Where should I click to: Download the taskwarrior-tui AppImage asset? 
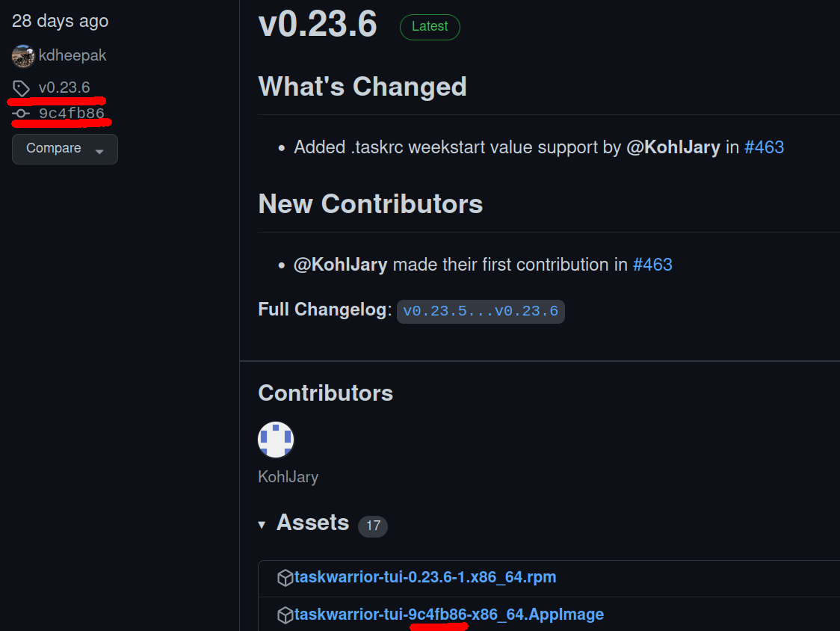448,614
